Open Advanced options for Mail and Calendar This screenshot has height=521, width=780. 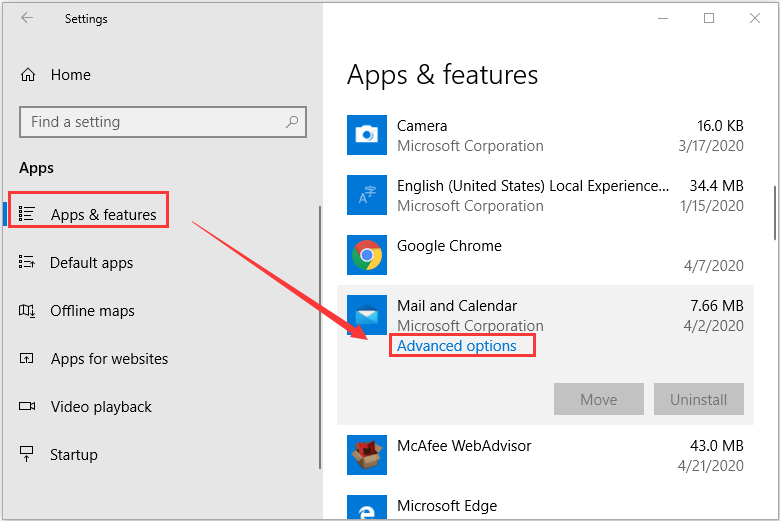pyautogui.click(x=457, y=346)
